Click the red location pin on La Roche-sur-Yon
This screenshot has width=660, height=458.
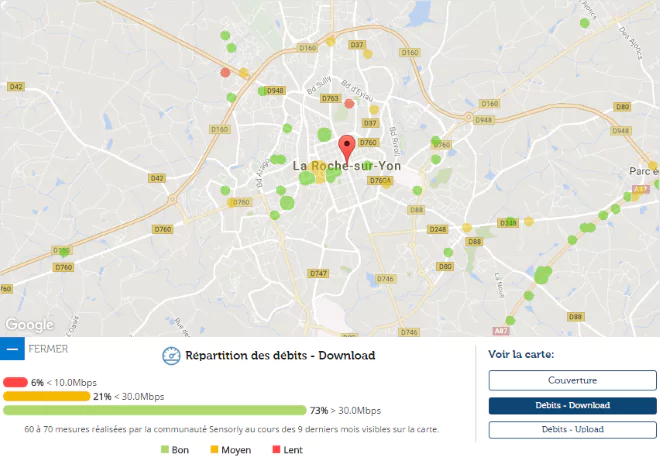(x=347, y=148)
